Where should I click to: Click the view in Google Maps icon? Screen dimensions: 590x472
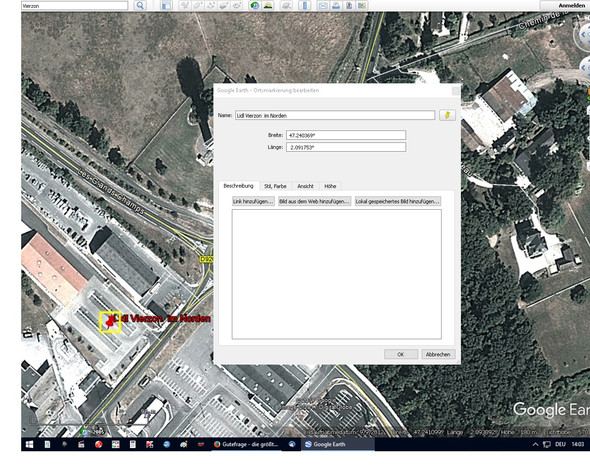coord(362,5)
